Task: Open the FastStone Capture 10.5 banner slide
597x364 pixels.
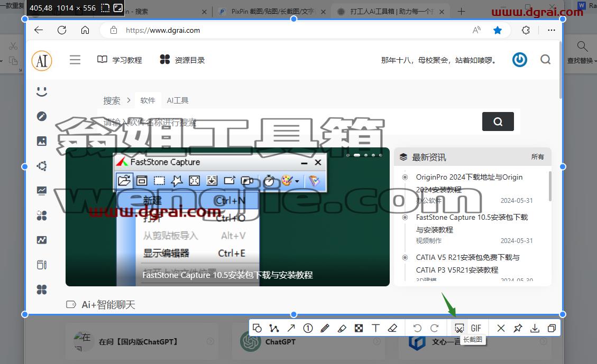Action: [228, 217]
